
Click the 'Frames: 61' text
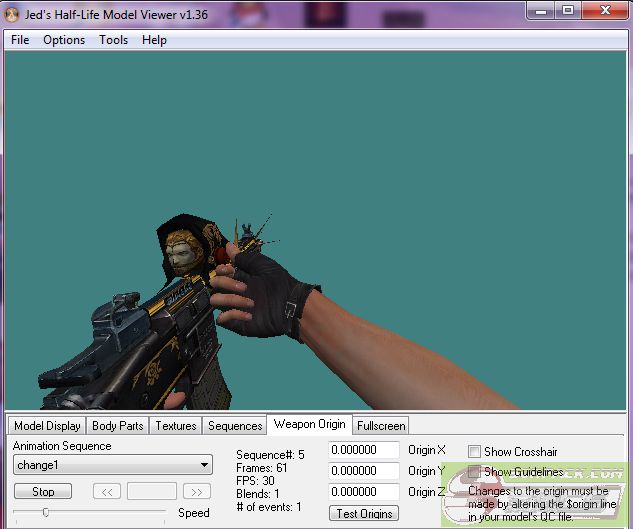[262, 468]
